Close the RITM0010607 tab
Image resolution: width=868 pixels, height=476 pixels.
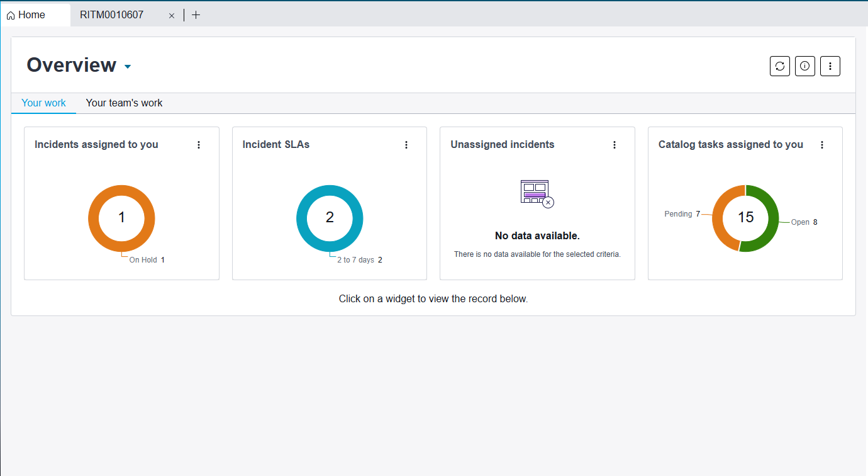coord(172,16)
